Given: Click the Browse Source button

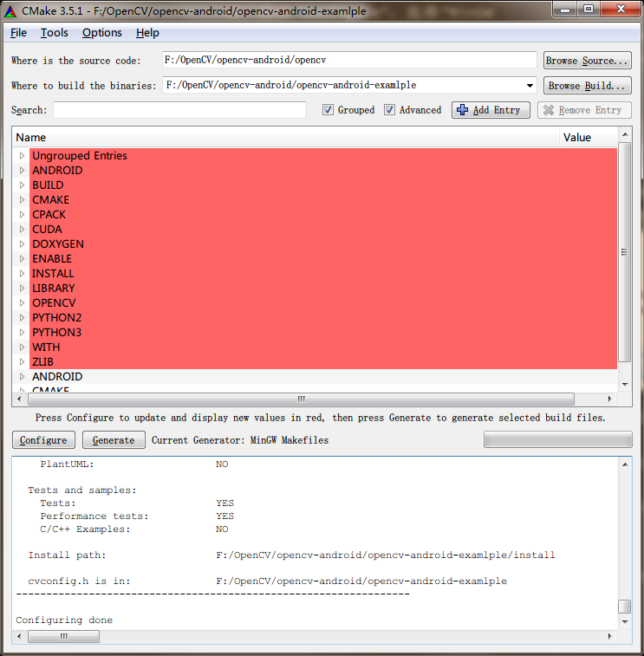Looking at the screenshot, I should click(587, 61).
